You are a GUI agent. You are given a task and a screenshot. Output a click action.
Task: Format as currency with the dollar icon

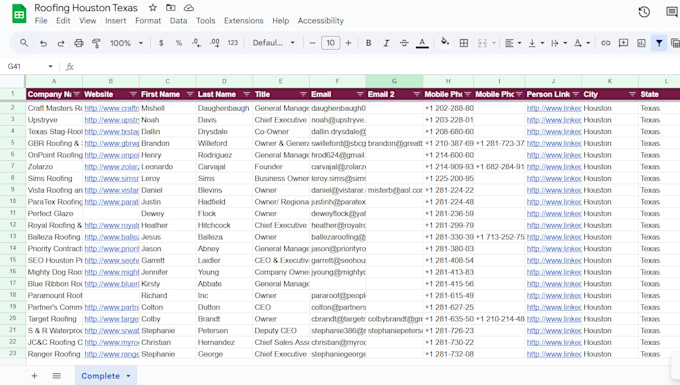click(x=161, y=43)
